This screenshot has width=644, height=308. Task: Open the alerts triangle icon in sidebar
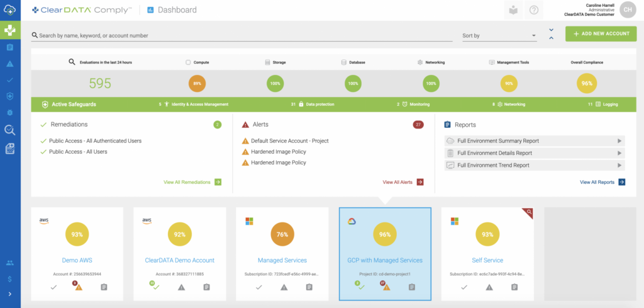[10, 64]
